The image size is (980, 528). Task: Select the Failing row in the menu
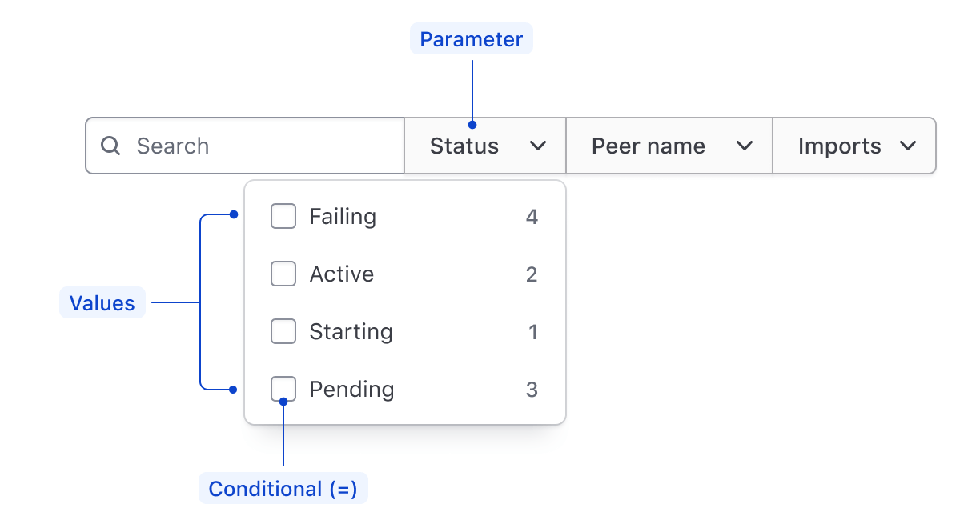click(x=342, y=216)
